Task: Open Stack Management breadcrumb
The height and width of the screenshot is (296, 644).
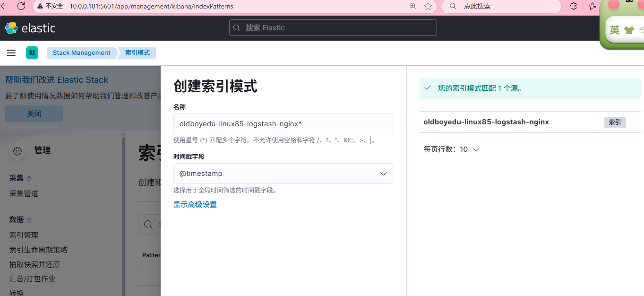Action: 81,53
